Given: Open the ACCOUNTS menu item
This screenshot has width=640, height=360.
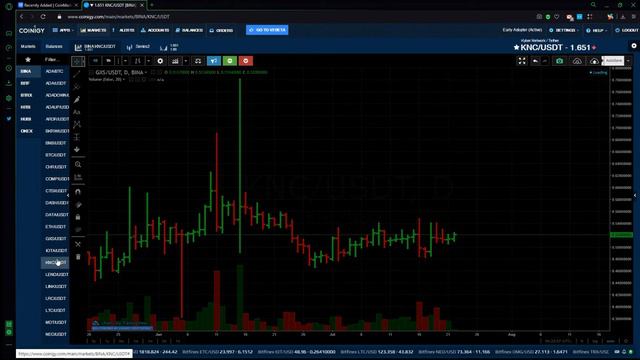Looking at the screenshot, I should click(155, 30).
